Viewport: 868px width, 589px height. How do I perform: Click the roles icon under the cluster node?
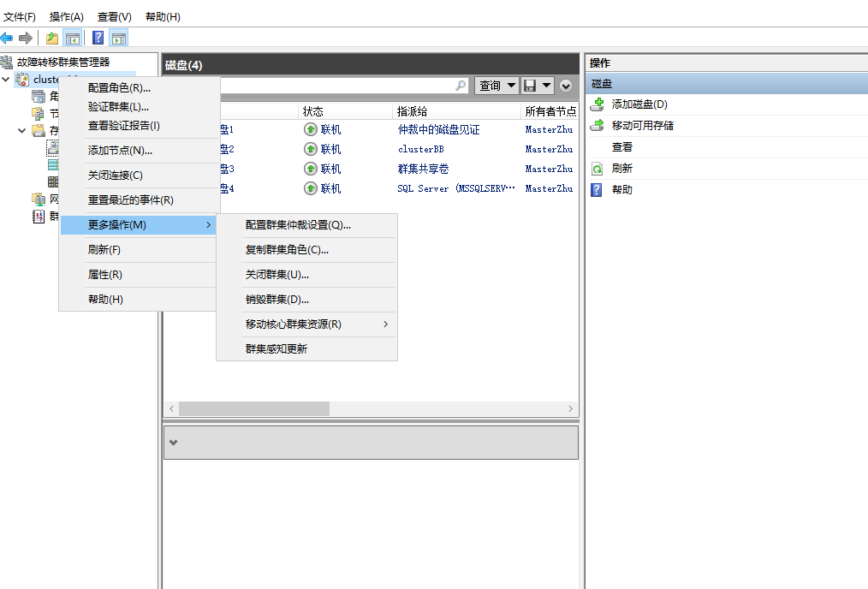coord(39,97)
